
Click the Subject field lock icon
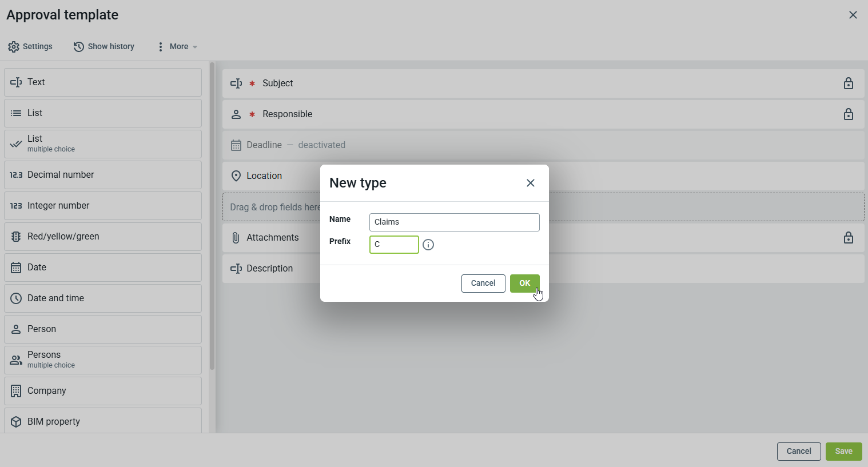849,83
